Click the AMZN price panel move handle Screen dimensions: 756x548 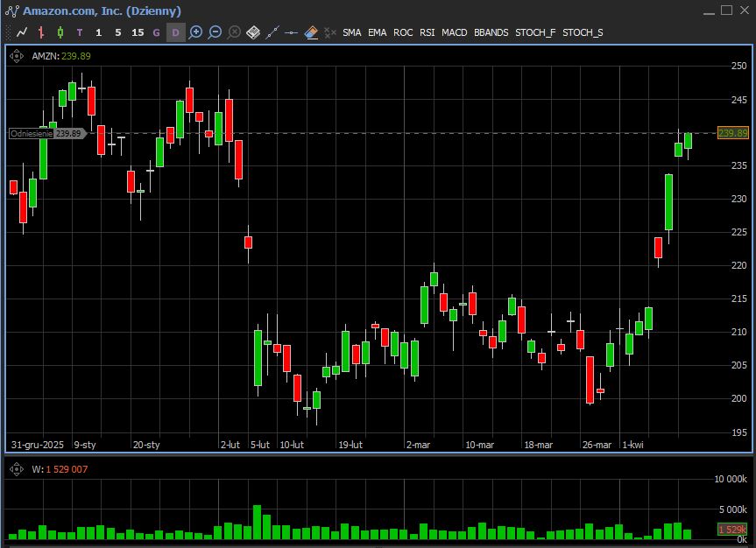pos(17,56)
